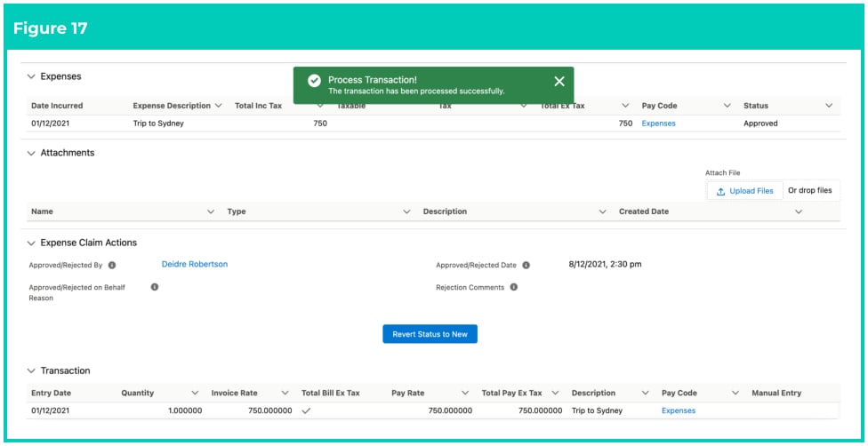
Task: Click the 1.000000 quantity cell
Action: coord(186,411)
